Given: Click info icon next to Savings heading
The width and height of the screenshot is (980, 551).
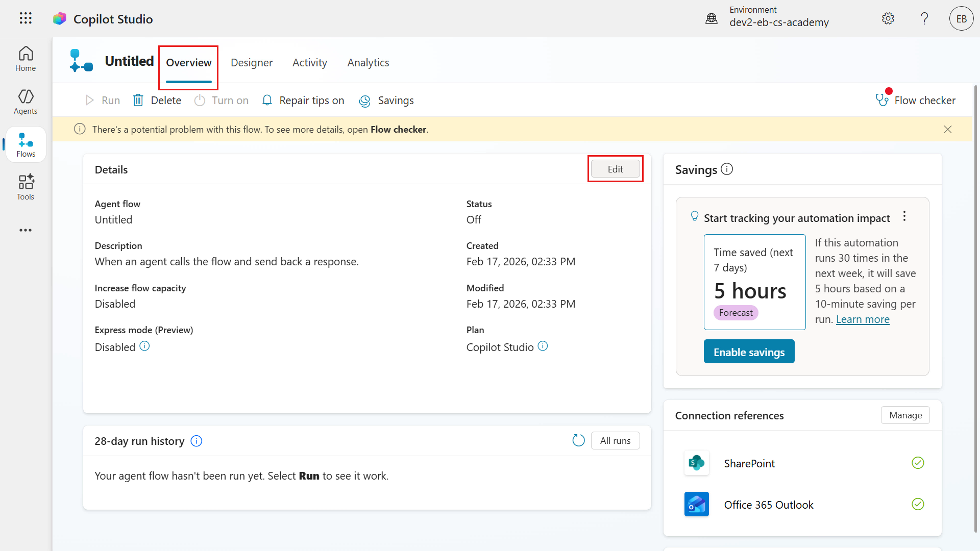Looking at the screenshot, I should (x=727, y=169).
